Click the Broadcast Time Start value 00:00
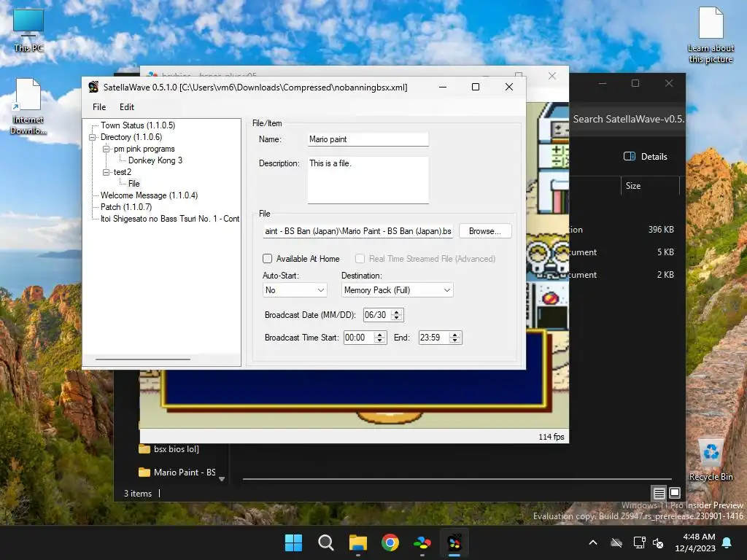The width and height of the screenshot is (747, 560). pos(355,338)
